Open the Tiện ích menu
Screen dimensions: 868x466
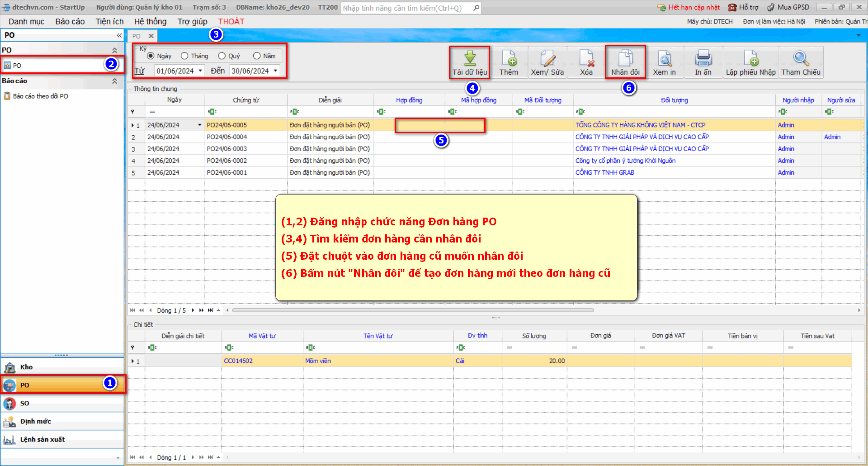(x=109, y=22)
